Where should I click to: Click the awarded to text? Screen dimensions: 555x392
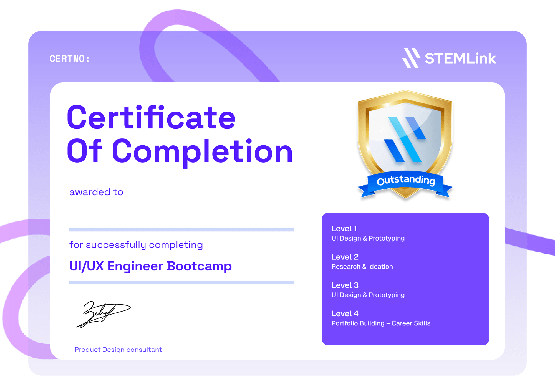[96, 192]
